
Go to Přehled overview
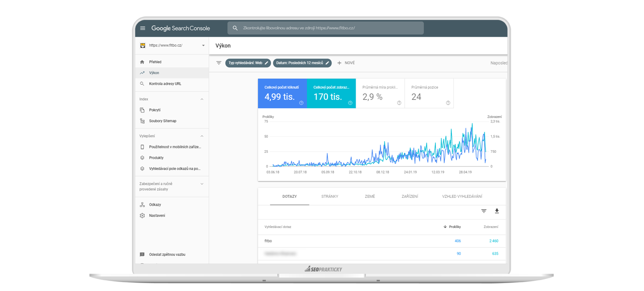[x=172, y=62]
